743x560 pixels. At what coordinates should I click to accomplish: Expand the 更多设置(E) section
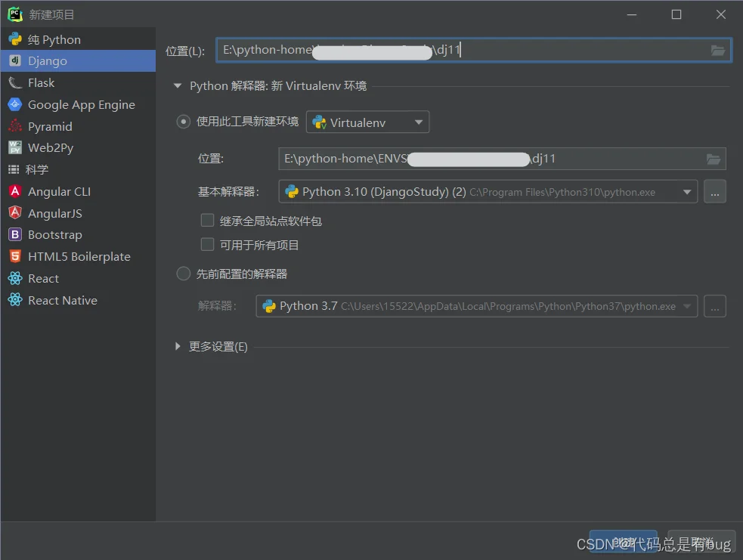click(178, 346)
